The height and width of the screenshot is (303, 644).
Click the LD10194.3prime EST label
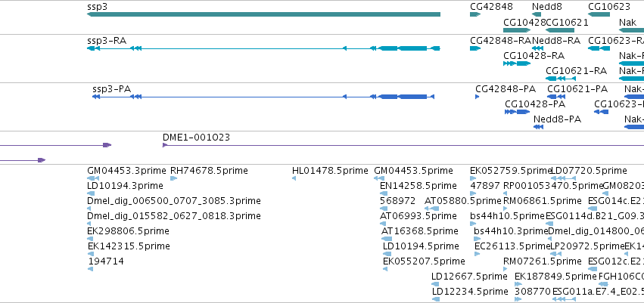[x=126, y=186]
